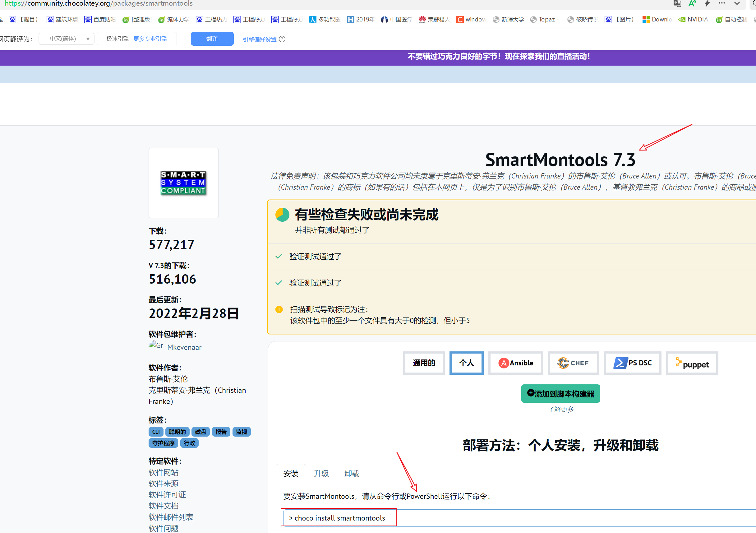This screenshot has height=533, width=756.
Task: Select the 个人 deployment method
Action: pos(466,363)
